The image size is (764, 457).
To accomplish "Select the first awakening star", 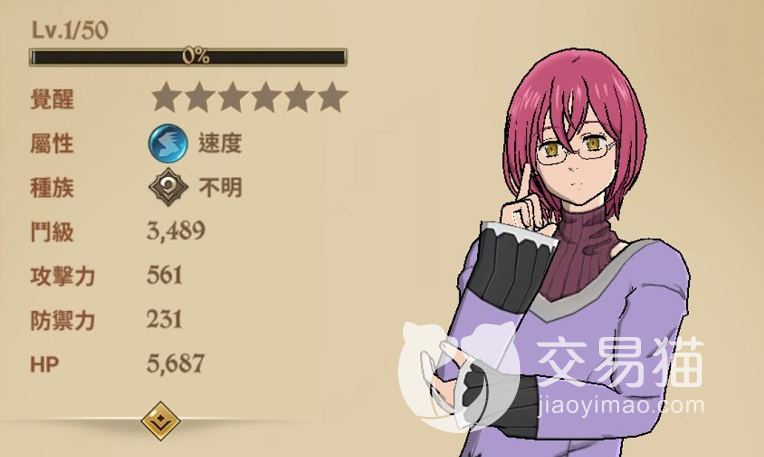I will [166, 97].
